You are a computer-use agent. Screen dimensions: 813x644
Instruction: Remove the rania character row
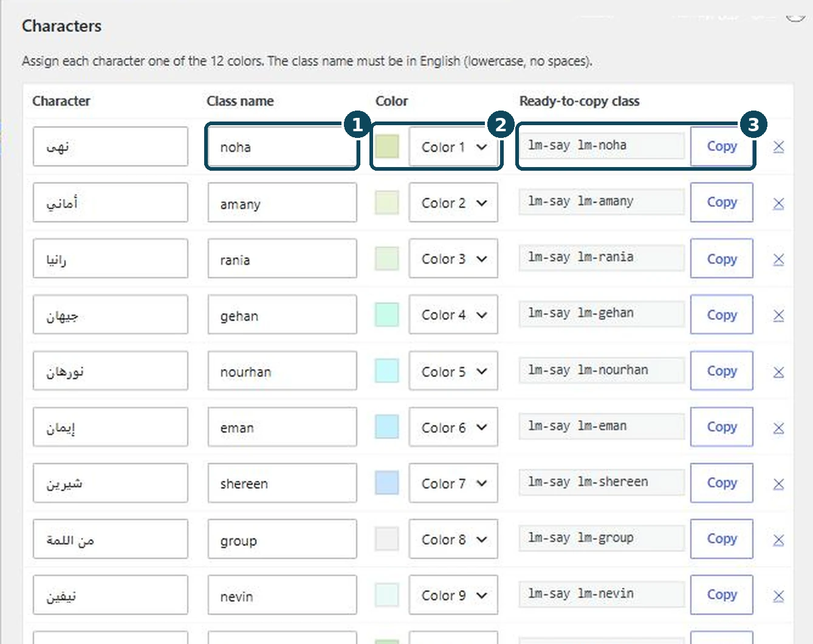pos(778,259)
